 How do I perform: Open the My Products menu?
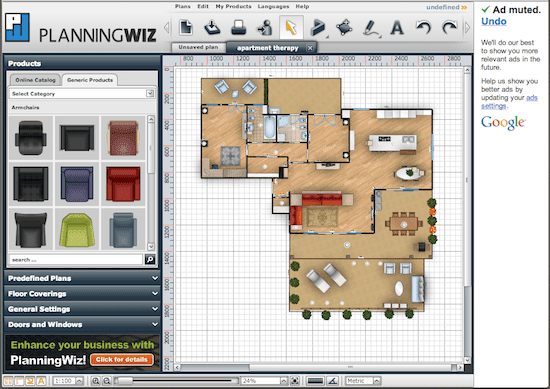click(x=233, y=6)
